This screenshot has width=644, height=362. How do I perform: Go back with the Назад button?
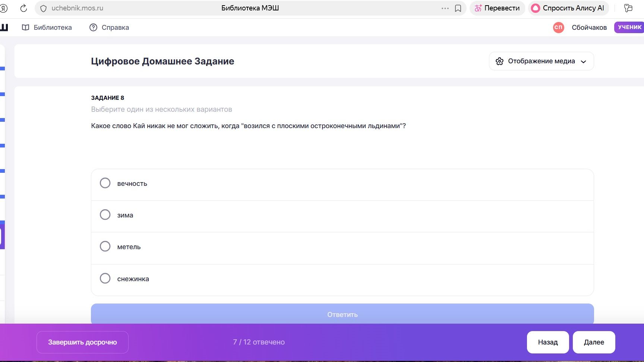pos(548,342)
